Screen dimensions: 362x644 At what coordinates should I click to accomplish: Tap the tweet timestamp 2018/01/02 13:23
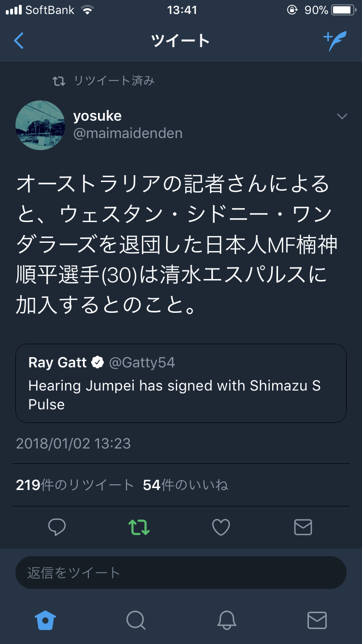(73, 444)
